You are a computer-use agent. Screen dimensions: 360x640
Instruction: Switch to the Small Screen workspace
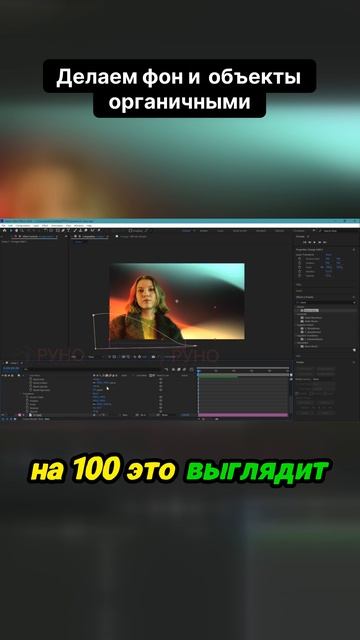[x=240, y=231]
